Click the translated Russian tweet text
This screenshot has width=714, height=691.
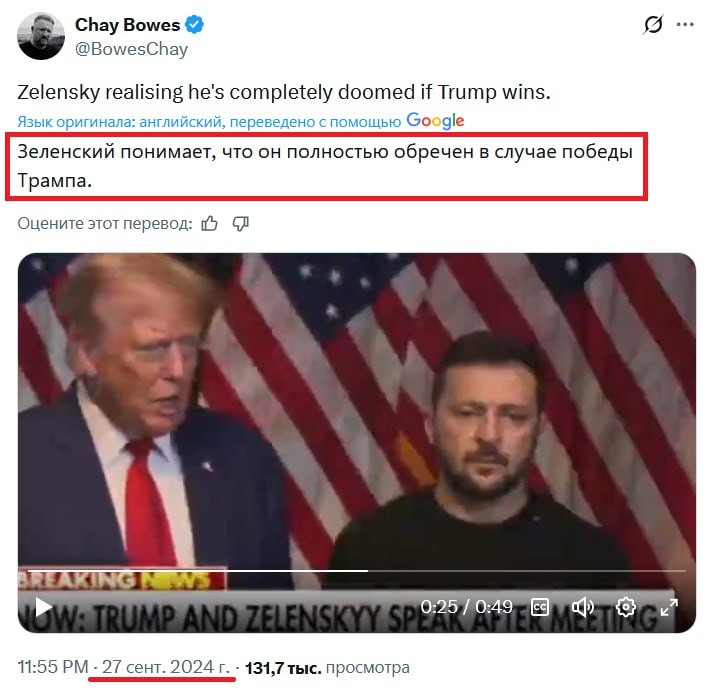(325, 166)
